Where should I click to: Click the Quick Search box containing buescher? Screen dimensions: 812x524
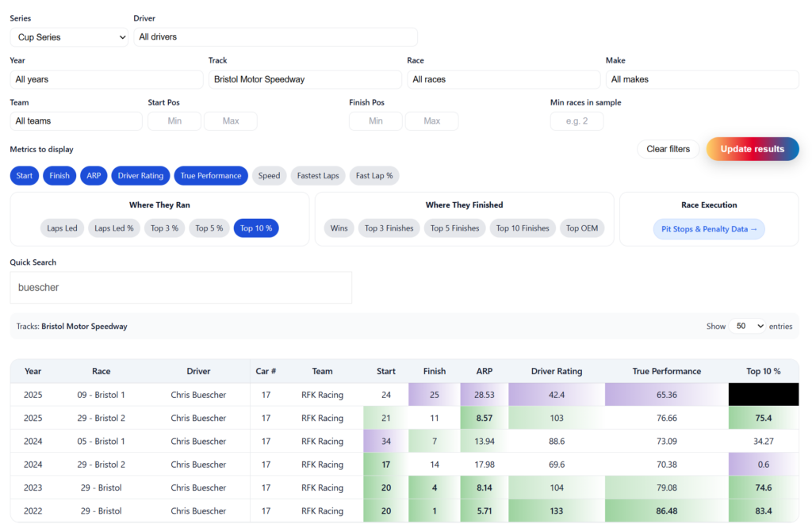181,288
